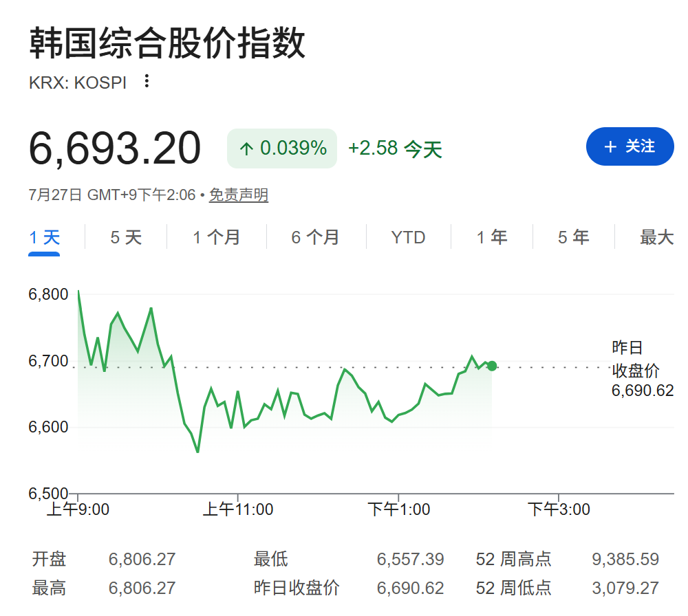Image resolution: width=688 pixels, height=616 pixels.
Task: Click the 最高 row label
Action: click(49, 588)
